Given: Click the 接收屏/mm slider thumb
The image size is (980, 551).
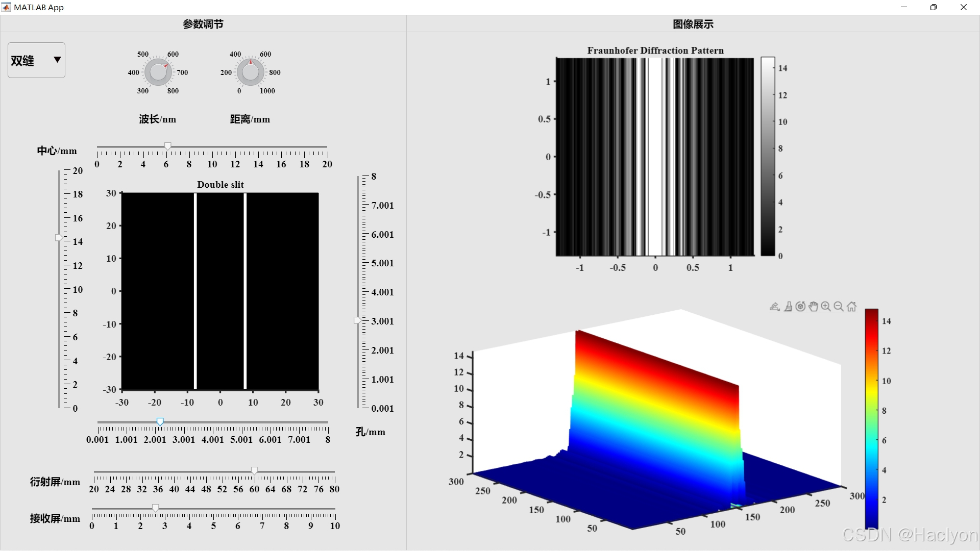Looking at the screenshot, I should (x=155, y=508).
